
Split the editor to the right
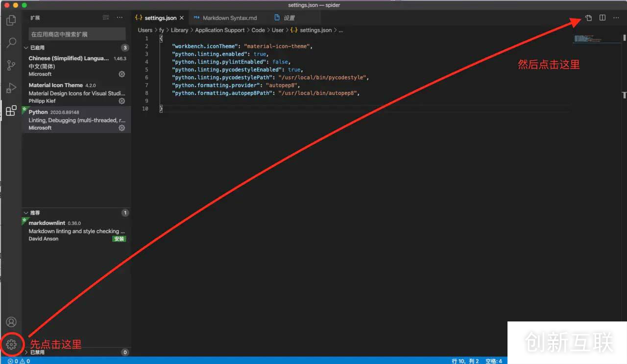(603, 18)
